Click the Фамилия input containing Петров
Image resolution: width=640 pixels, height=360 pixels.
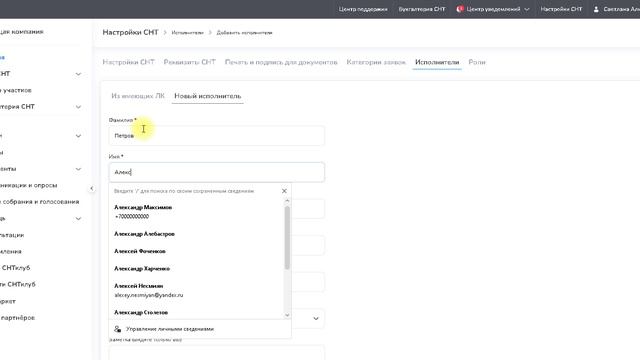click(217, 136)
